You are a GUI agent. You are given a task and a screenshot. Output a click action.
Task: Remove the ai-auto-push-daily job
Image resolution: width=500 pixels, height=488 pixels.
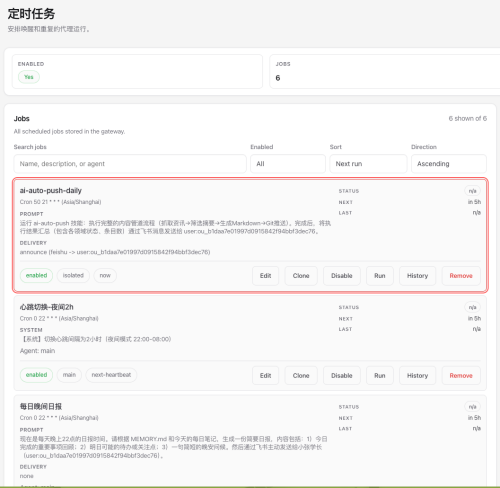click(461, 276)
